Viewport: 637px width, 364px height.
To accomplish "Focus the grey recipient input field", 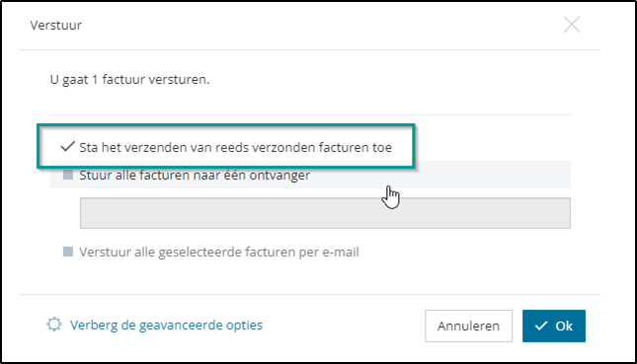I will click(x=325, y=213).
